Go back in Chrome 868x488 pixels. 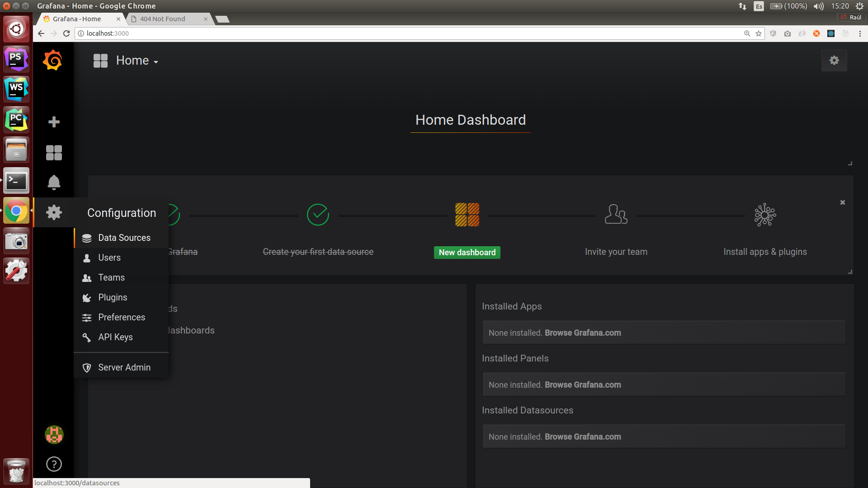coord(41,33)
